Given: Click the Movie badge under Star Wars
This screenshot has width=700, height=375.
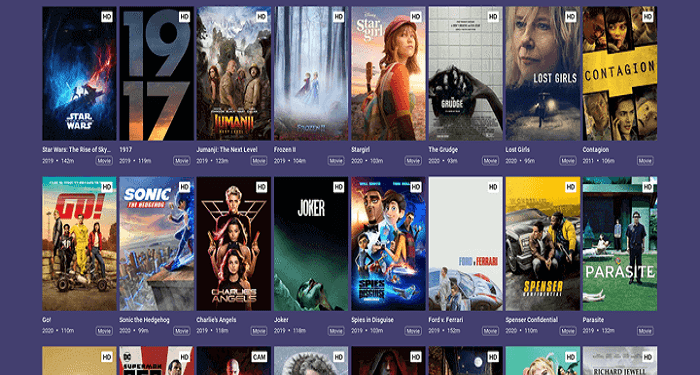Looking at the screenshot, I should coord(104,161).
